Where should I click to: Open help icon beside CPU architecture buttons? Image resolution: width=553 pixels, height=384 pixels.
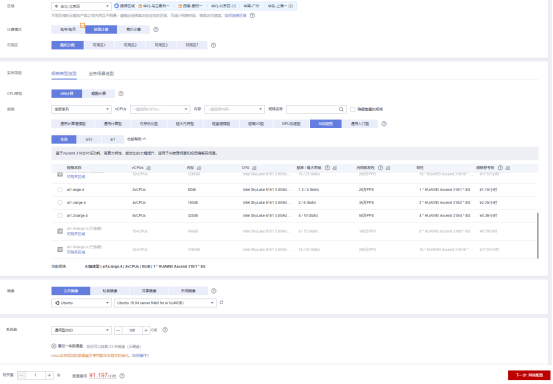click(x=121, y=93)
